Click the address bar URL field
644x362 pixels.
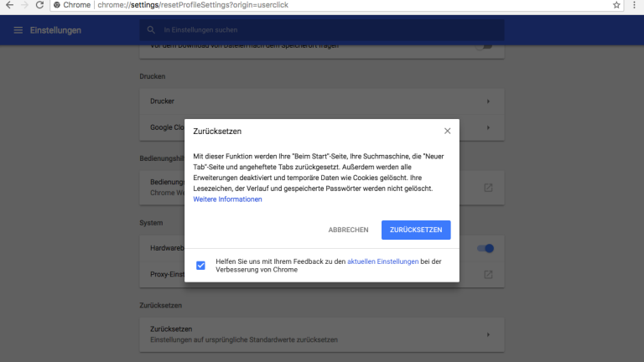pyautogui.click(x=335, y=5)
